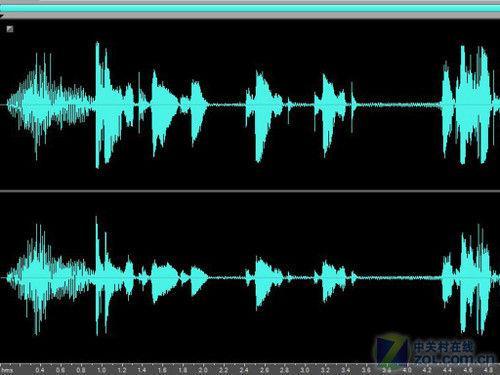The width and height of the screenshot is (500, 375).
Task: Click the 3.0 mark on the time ruler
Action: [305, 370]
